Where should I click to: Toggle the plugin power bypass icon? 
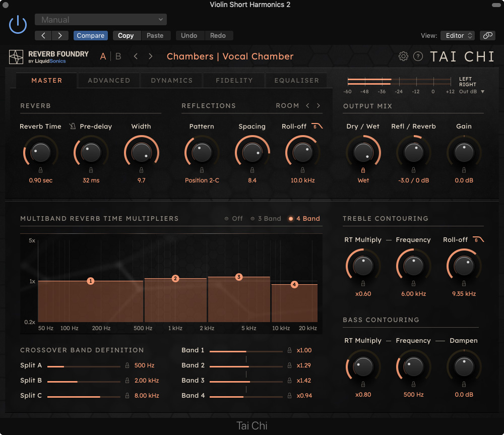pos(18,25)
